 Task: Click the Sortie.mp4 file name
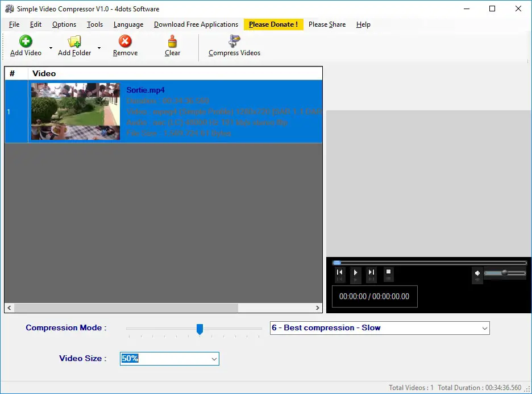145,90
